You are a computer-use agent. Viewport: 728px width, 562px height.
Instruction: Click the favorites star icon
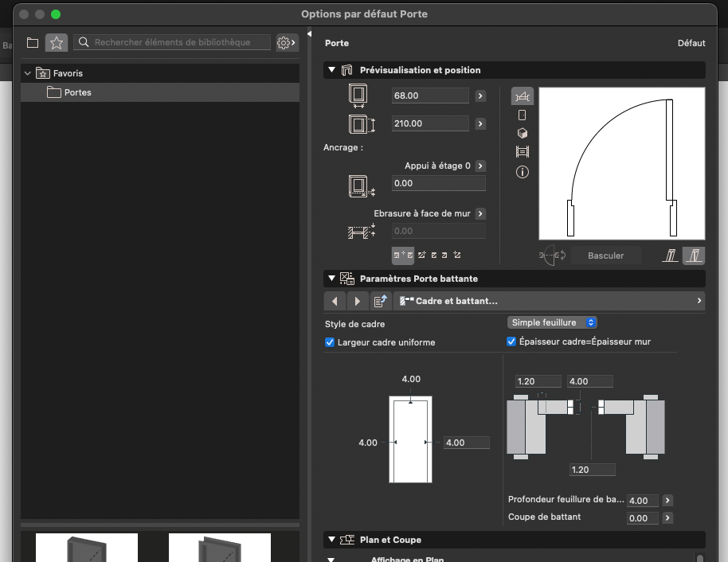56,43
